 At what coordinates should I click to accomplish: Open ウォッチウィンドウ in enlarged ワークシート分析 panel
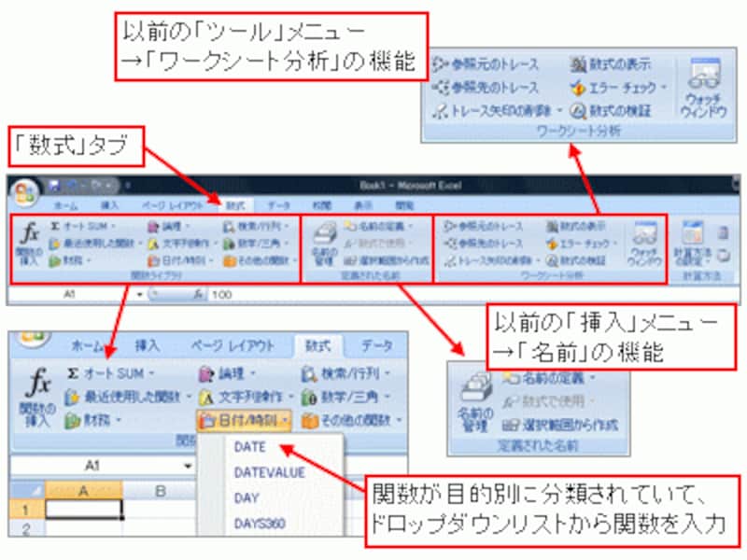[x=704, y=88]
